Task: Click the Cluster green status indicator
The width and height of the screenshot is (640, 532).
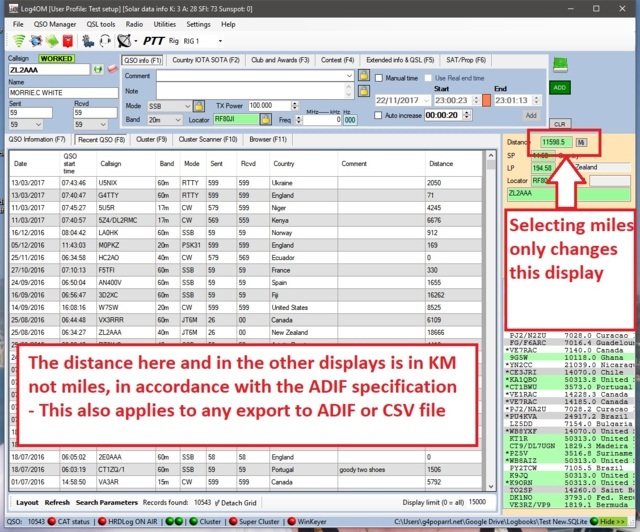Action: (193, 521)
